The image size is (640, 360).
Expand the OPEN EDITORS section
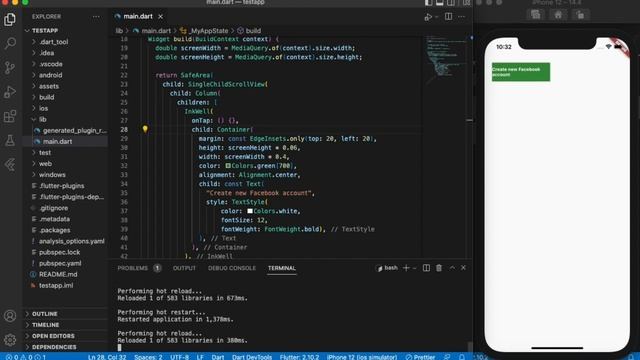[53, 336]
